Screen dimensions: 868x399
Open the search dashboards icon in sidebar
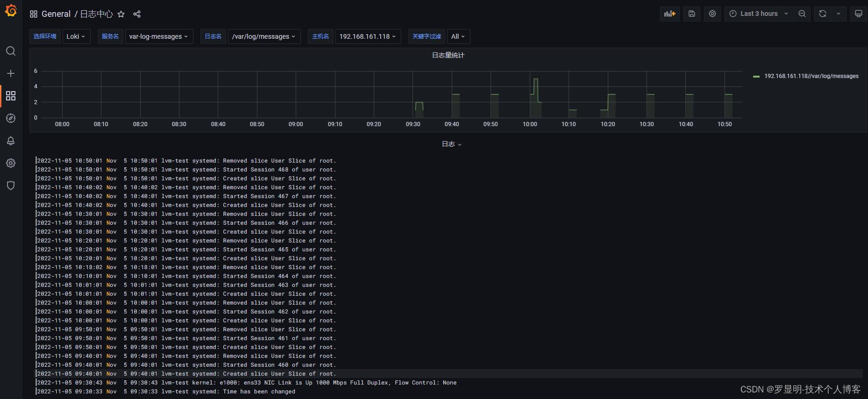(x=11, y=51)
